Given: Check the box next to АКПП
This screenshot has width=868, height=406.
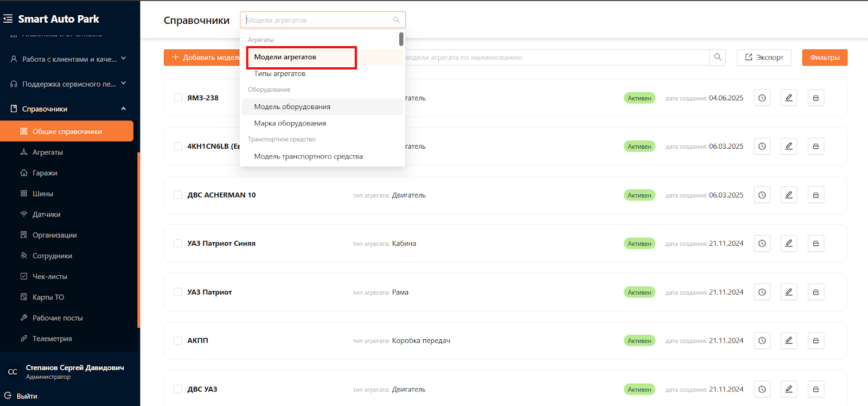Looking at the screenshot, I should [178, 341].
